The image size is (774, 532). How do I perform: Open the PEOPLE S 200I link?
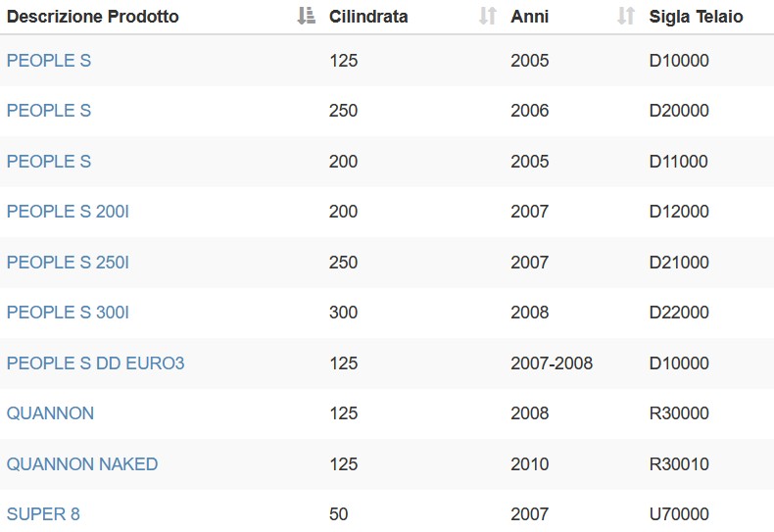point(69,212)
